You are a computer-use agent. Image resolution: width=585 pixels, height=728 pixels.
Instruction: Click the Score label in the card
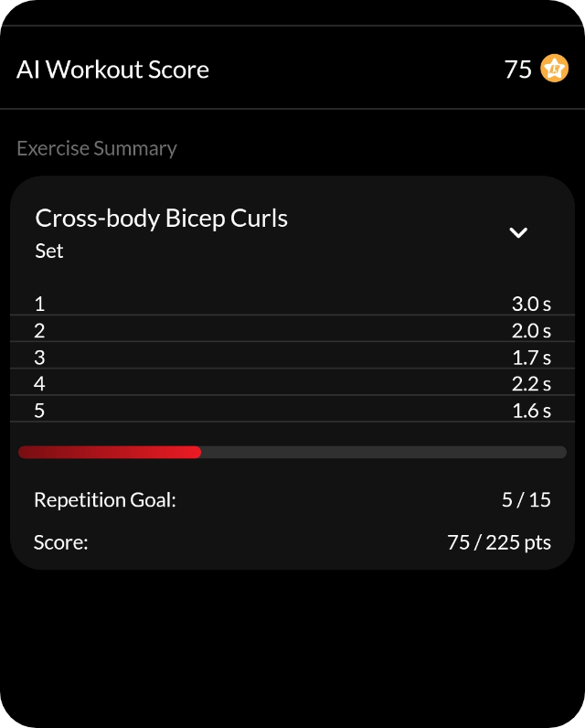(x=60, y=542)
